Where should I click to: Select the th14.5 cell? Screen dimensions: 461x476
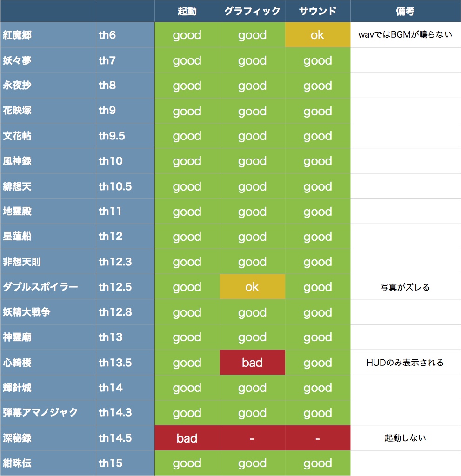tap(125, 438)
